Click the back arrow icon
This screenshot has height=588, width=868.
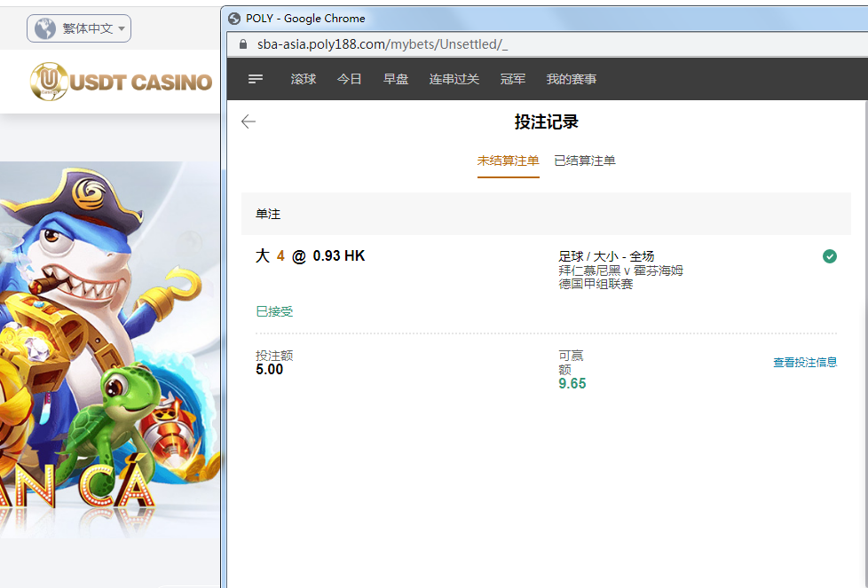249,122
